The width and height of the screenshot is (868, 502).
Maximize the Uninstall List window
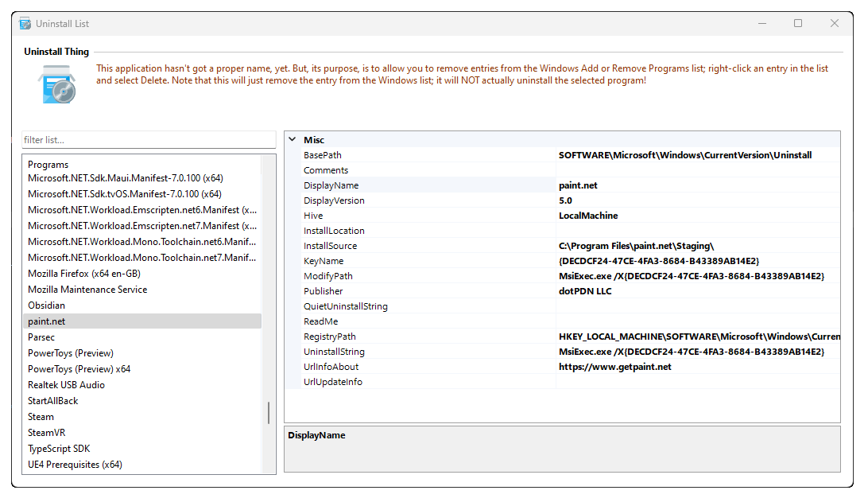click(x=798, y=24)
